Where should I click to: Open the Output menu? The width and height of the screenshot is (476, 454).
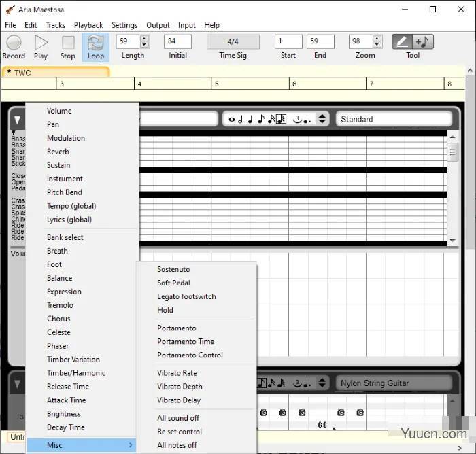[158, 25]
